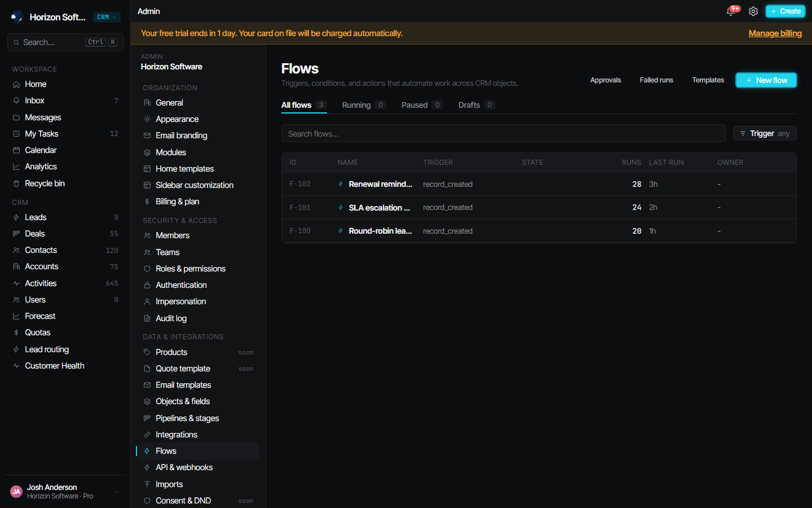Focus the Search flows input field

coord(504,134)
